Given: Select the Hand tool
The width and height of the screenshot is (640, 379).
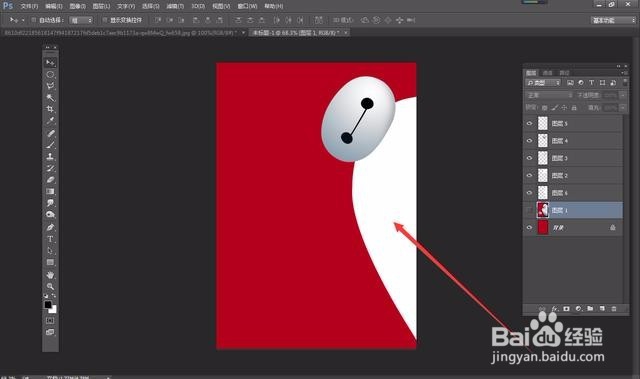Looking at the screenshot, I should (50, 275).
